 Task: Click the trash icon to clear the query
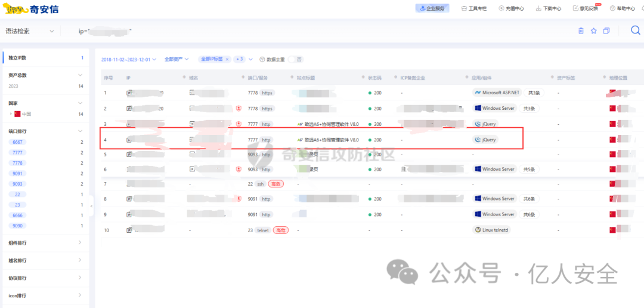click(581, 31)
